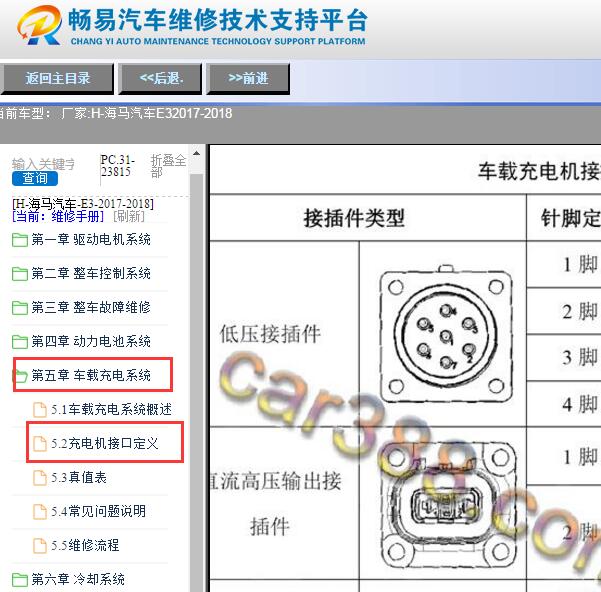Click sidebar scrollbar up arrow

tap(197, 154)
